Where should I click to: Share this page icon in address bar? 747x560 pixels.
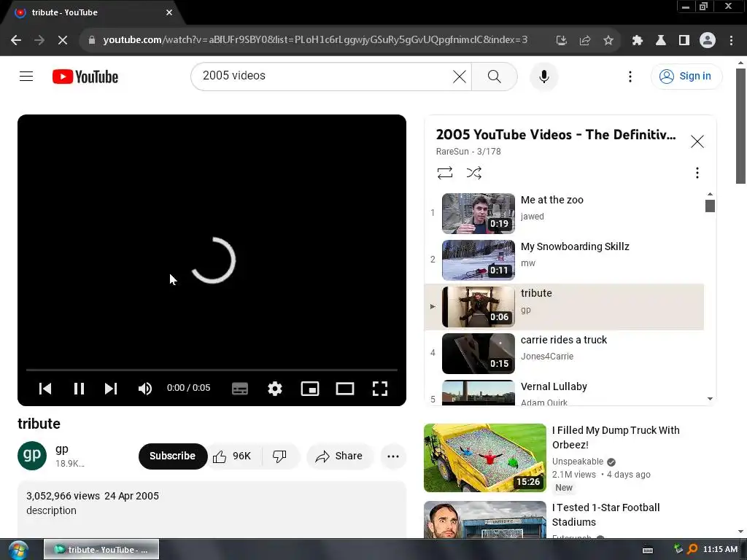pyautogui.click(x=584, y=40)
